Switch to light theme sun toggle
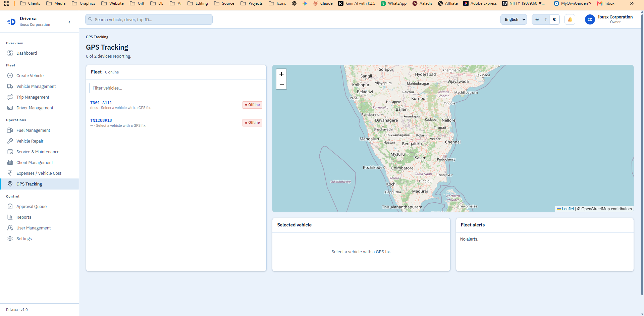Viewport: 644px width, 316px height. coord(537,19)
